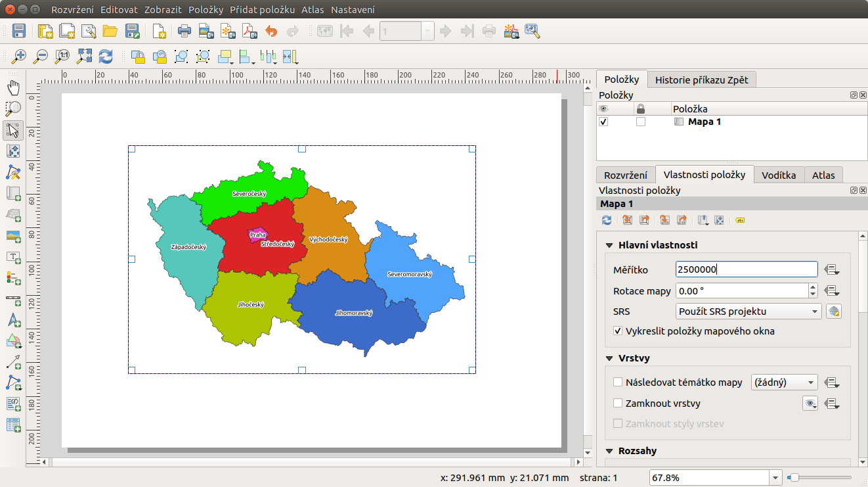Enable Následovat témátko mapy checkbox
The width and height of the screenshot is (868, 487).
[x=618, y=382]
